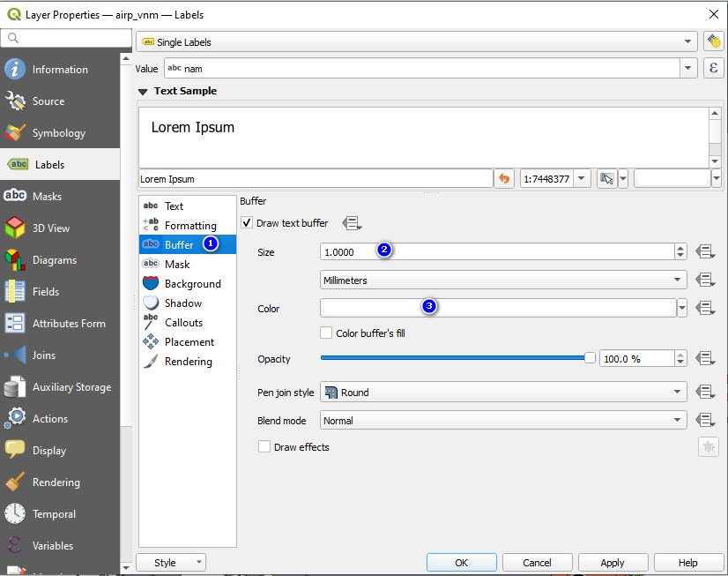
Task: Click the Help button
Action: point(688,563)
